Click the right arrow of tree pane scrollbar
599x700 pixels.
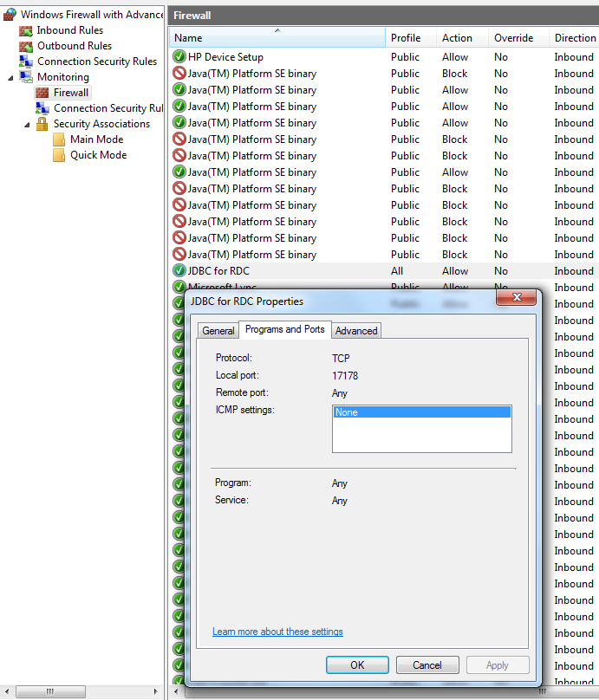point(156,692)
